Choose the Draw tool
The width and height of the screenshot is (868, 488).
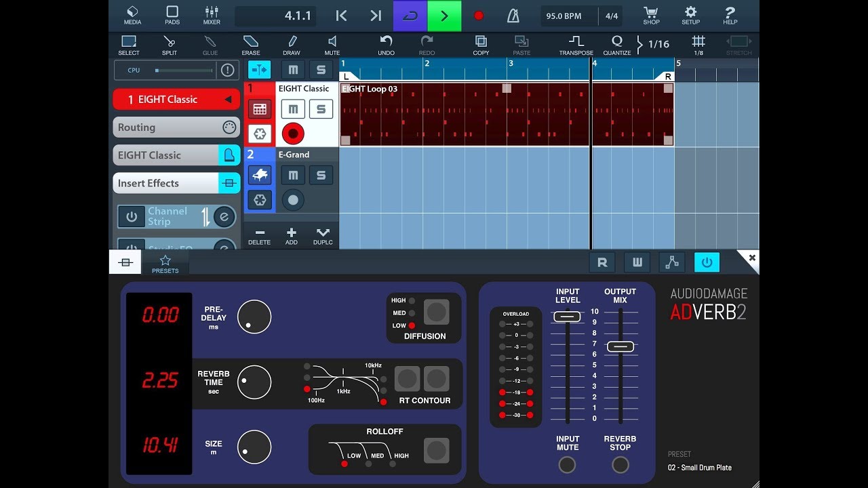292,45
